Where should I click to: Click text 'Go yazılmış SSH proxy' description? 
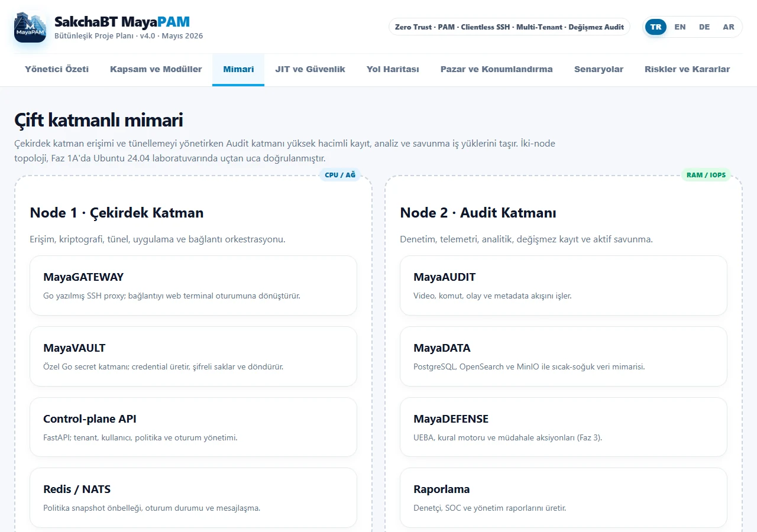(x=172, y=296)
